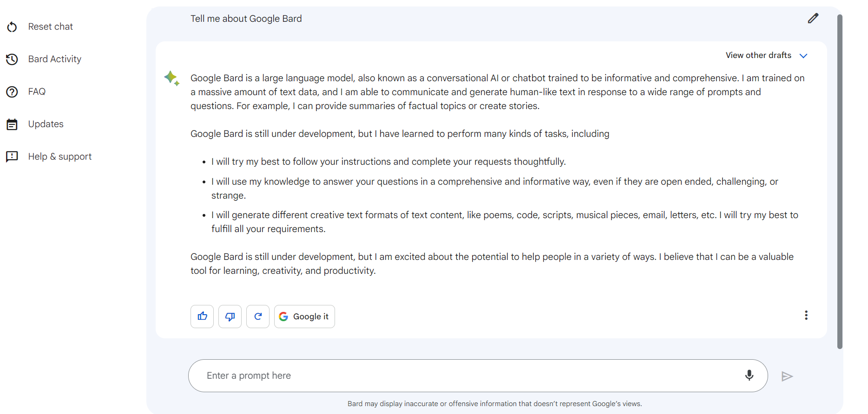Click the bullet about answering questions comprehensively
The image size is (868, 414).
(495, 188)
